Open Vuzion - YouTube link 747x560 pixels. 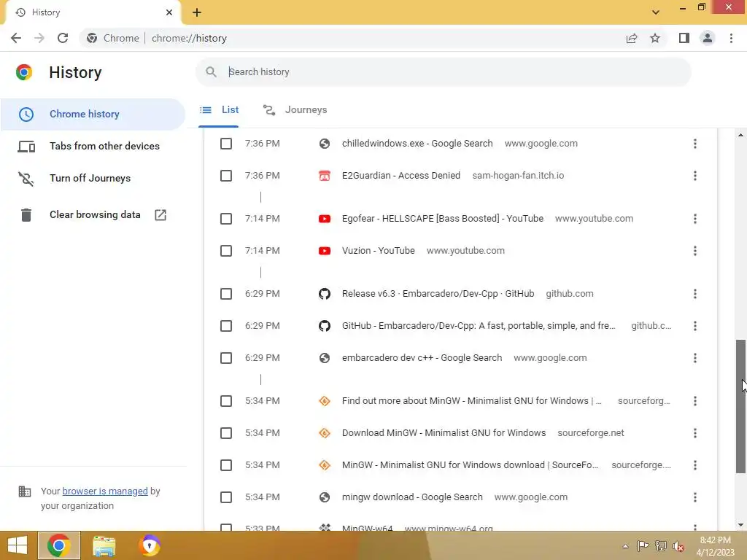click(379, 251)
